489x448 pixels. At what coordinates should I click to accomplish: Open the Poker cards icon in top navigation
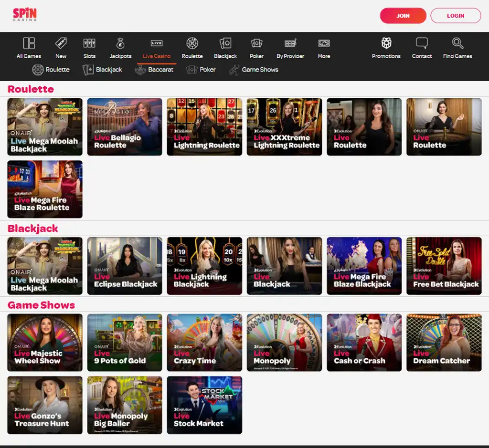tap(256, 43)
